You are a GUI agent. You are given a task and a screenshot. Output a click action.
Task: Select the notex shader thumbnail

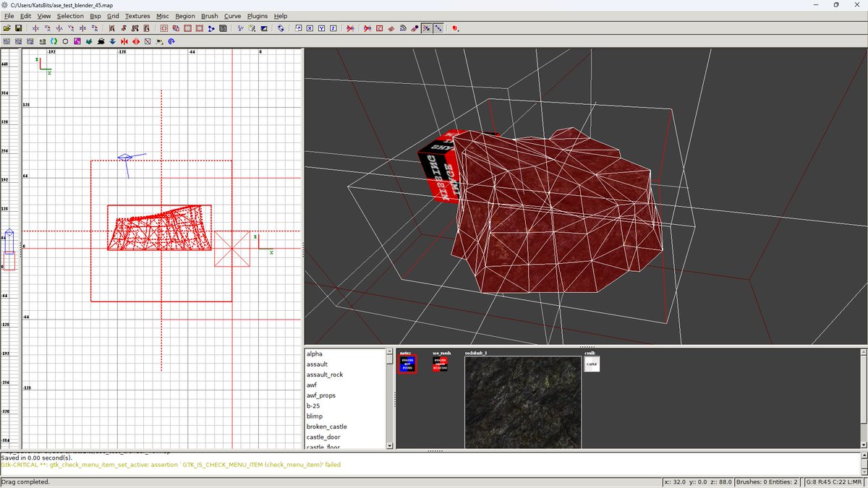pyautogui.click(x=407, y=364)
